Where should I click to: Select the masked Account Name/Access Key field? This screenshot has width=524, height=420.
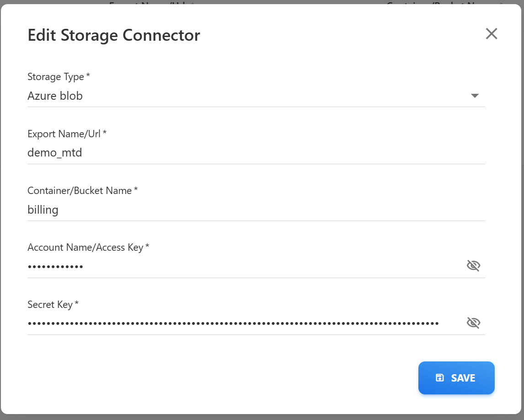pyautogui.click(x=229, y=266)
